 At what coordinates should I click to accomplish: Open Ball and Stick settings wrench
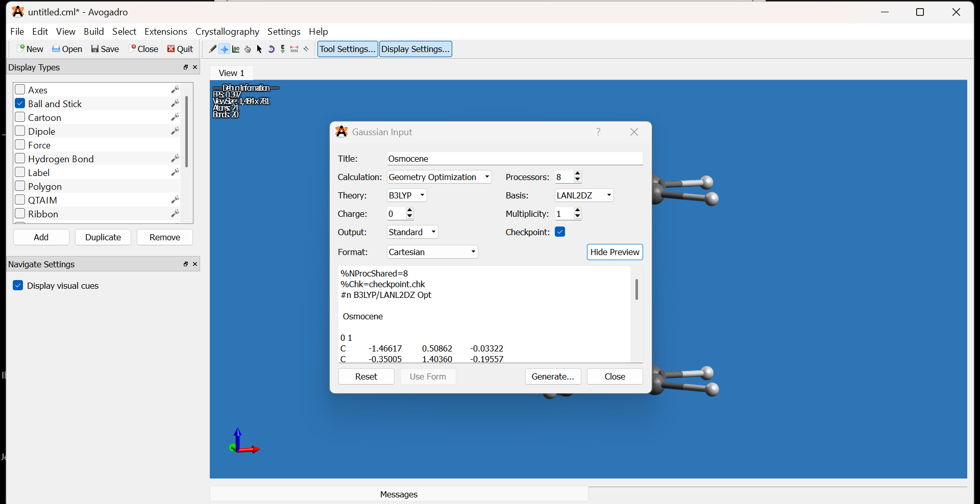(175, 104)
